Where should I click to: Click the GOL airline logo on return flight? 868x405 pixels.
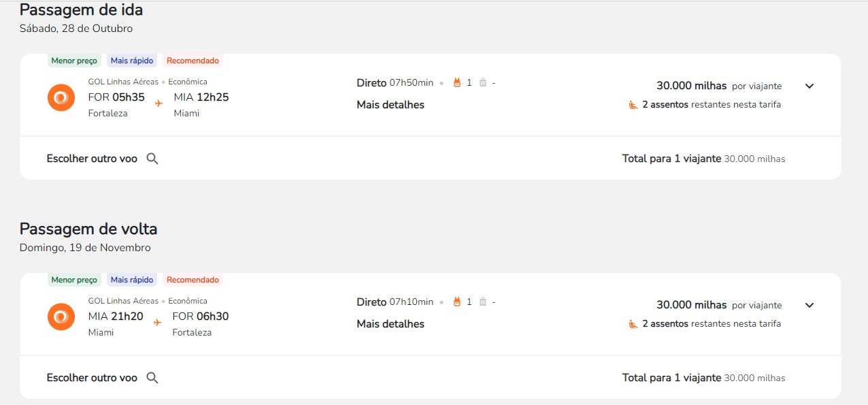[x=61, y=317]
